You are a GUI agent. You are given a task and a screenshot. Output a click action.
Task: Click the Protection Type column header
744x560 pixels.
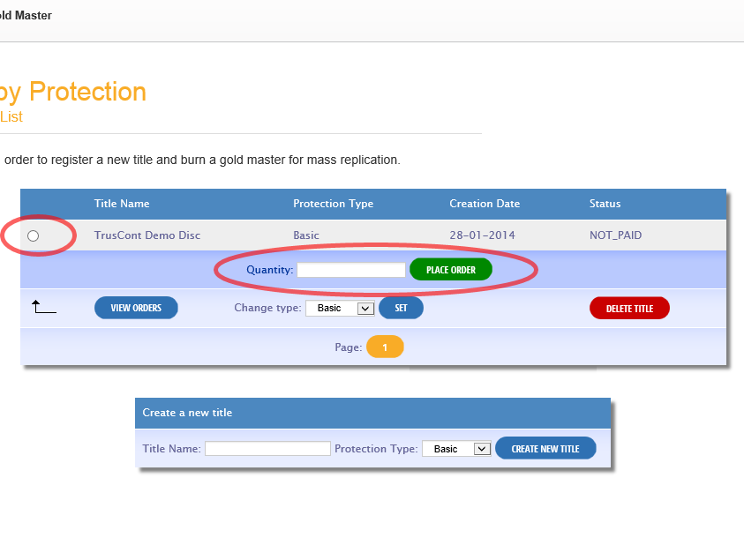tap(333, 204)
